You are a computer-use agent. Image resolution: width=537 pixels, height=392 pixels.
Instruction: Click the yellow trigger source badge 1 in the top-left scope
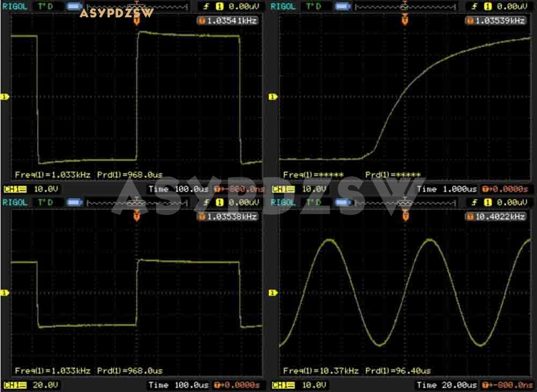tap(220, 6)
